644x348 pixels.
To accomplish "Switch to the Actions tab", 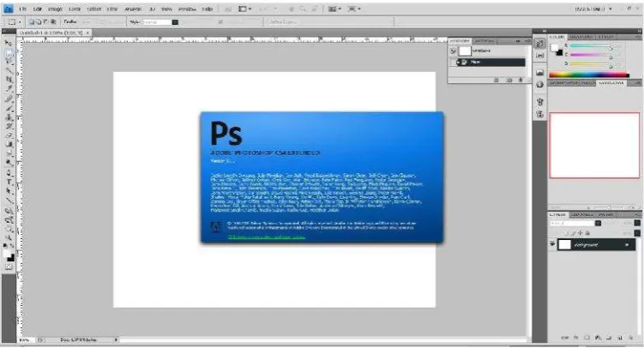I will pos(485,41).
